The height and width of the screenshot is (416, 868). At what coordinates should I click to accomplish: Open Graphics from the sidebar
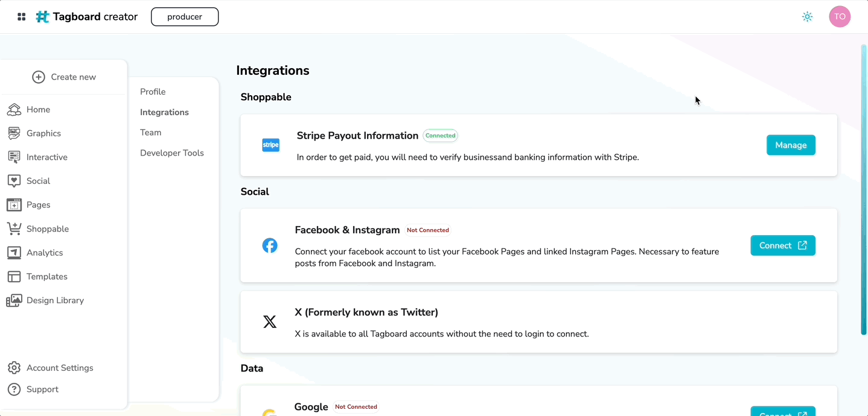(x=43, y=133)
